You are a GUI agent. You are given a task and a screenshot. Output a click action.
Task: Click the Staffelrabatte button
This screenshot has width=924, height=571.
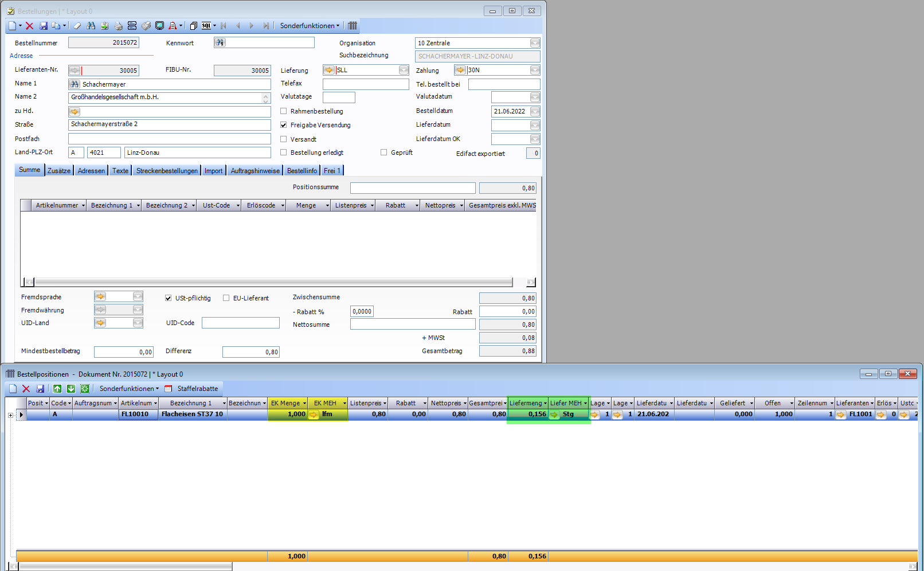coord(197,389)
